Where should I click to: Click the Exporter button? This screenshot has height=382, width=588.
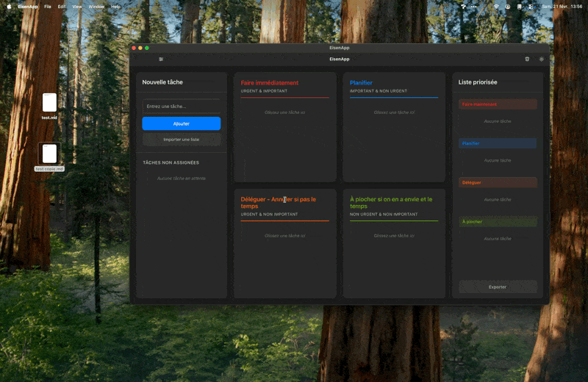(x=498, y=287)
